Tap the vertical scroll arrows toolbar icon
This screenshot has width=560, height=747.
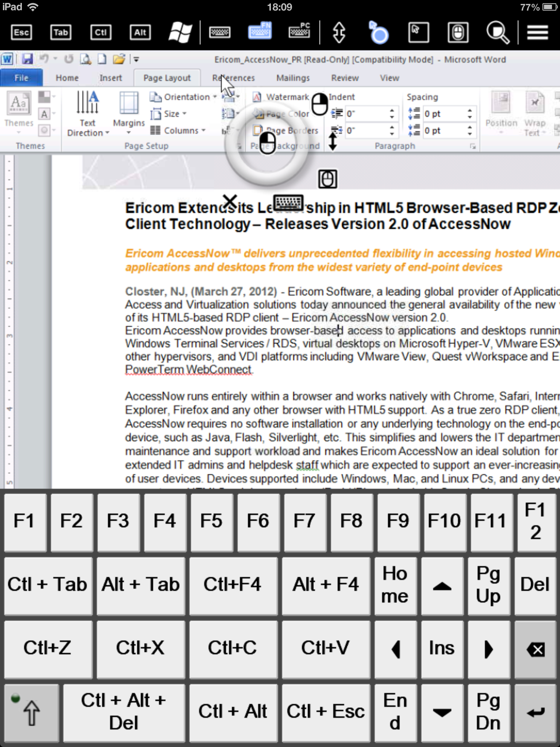(x=339, y=32)
